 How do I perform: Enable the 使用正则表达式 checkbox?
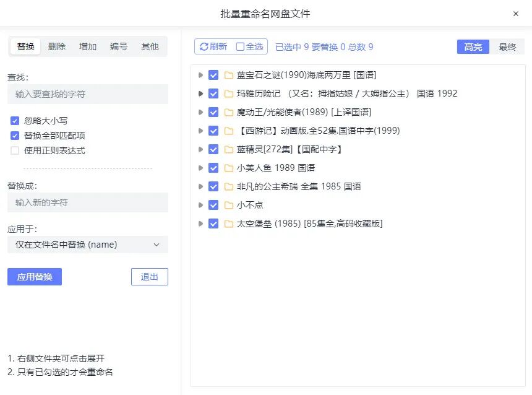tap(14, 149)
